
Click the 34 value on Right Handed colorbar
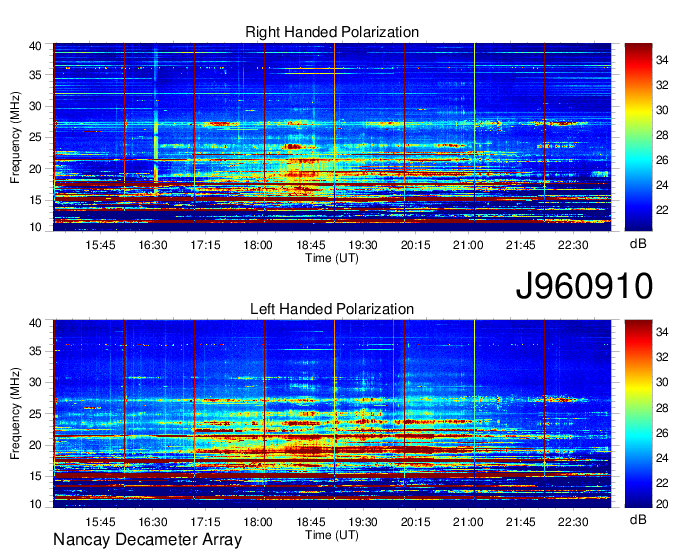[x=662, y=60]
